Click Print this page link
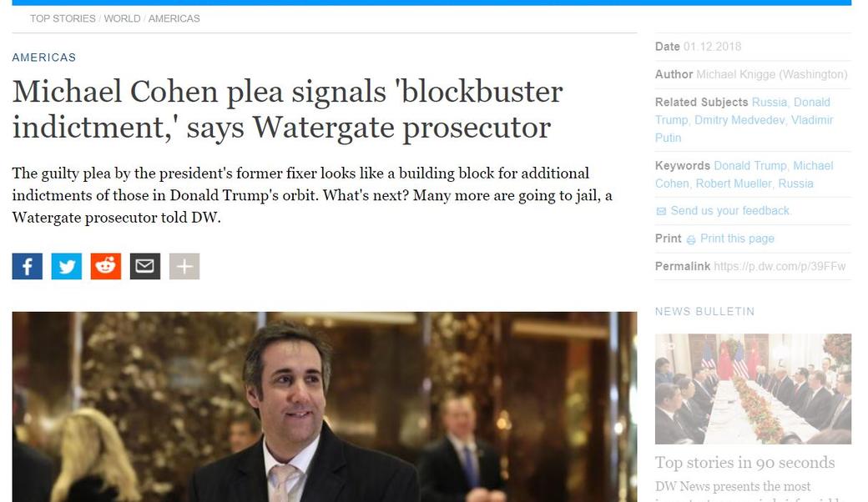Image resolution: width=868 pixels, height=502 pixels. pos(737,238)
